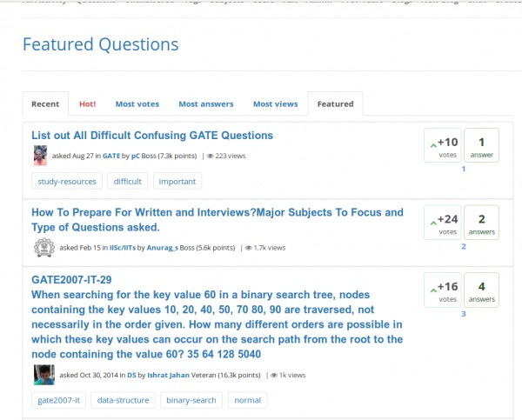Click the study-resources tag
The width and height of the screenshot is (522, 420).
coord(66,181)
